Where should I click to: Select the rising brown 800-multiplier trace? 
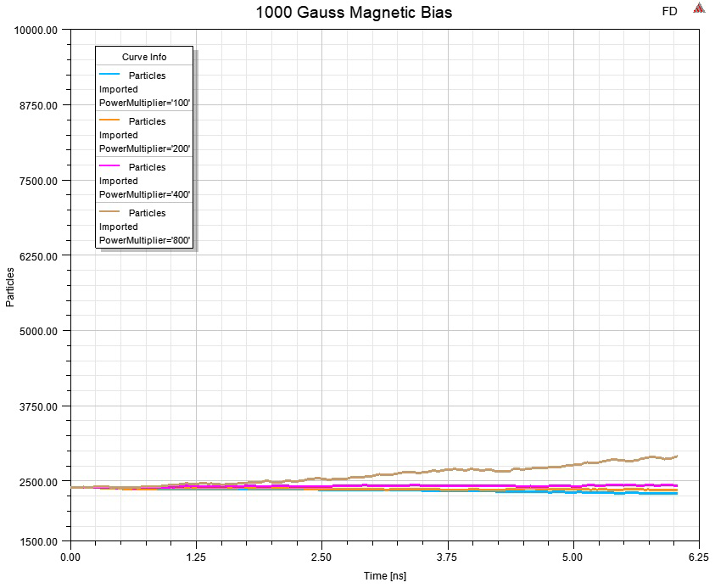pos(594,462)
